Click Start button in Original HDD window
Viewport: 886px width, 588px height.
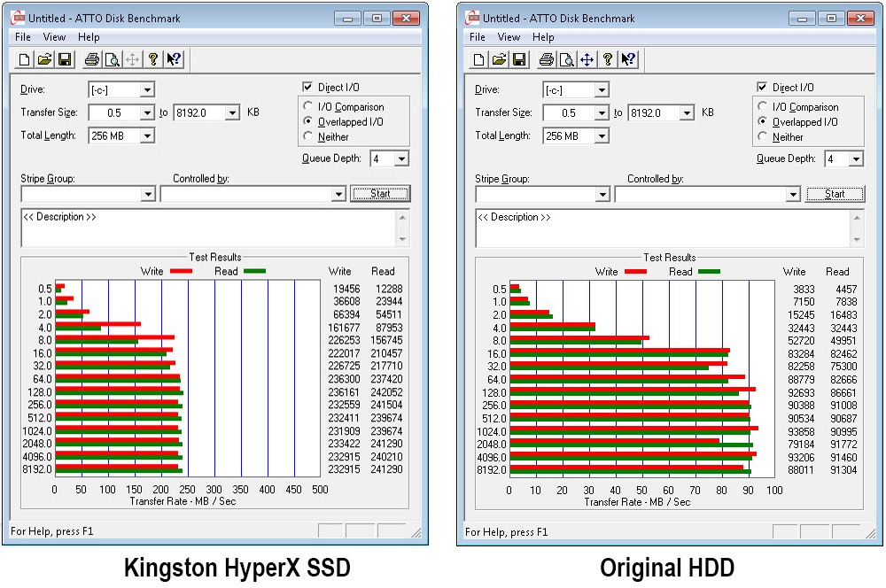pos(835,194)
